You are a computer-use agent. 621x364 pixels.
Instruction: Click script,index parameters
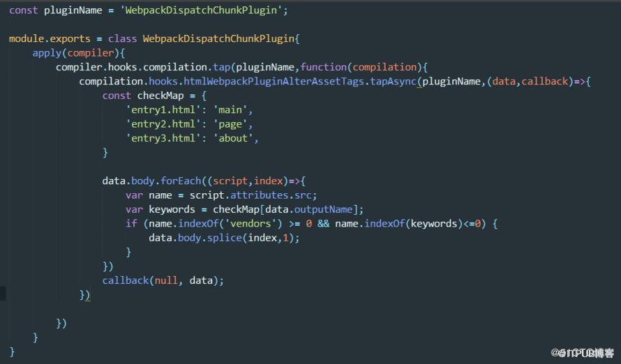[248, 181]
